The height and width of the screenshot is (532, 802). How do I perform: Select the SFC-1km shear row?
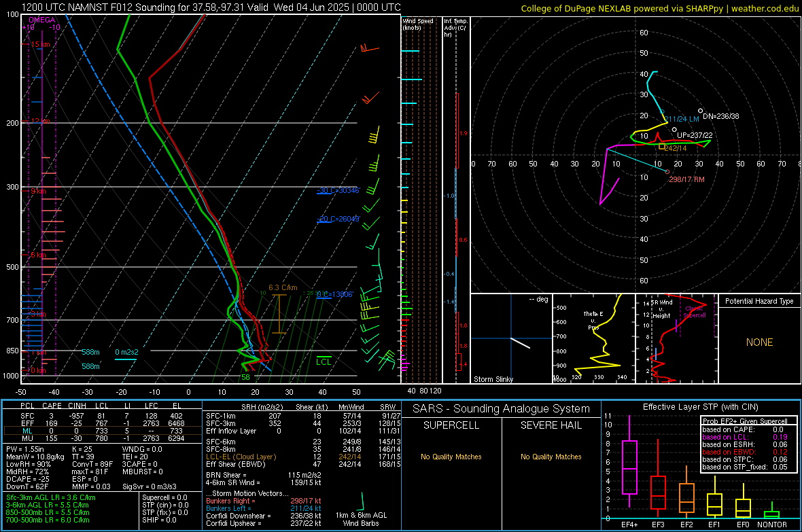tap(303, 416)
